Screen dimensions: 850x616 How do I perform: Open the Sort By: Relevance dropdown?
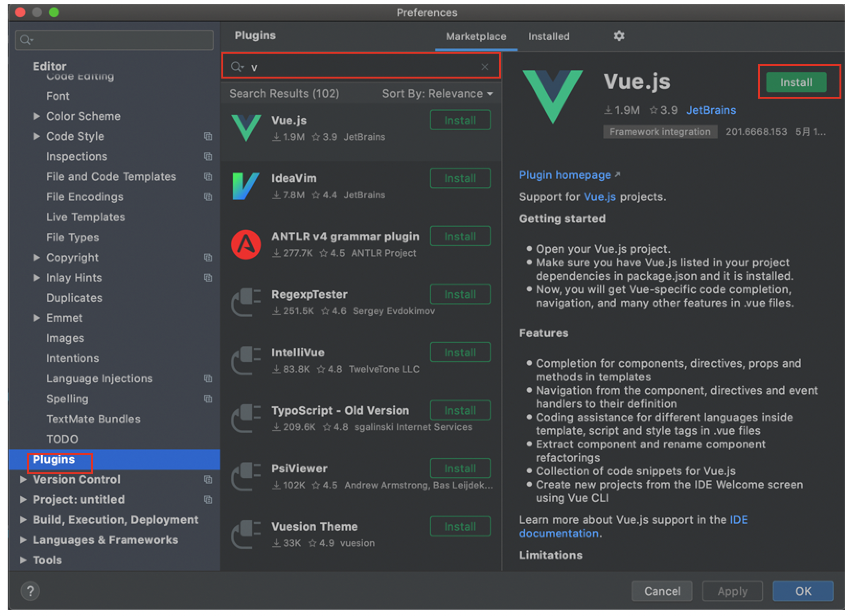[x=437, y=93]
